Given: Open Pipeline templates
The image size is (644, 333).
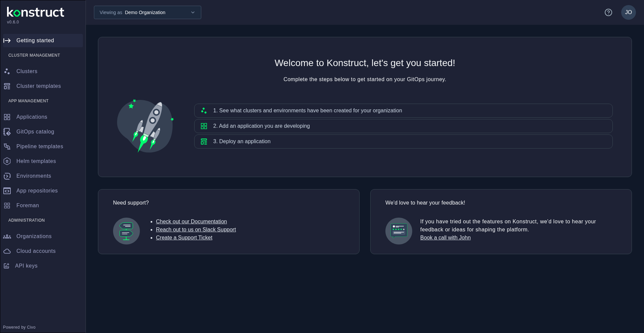Looking at the screenshot, I should (x=43, y=147).
